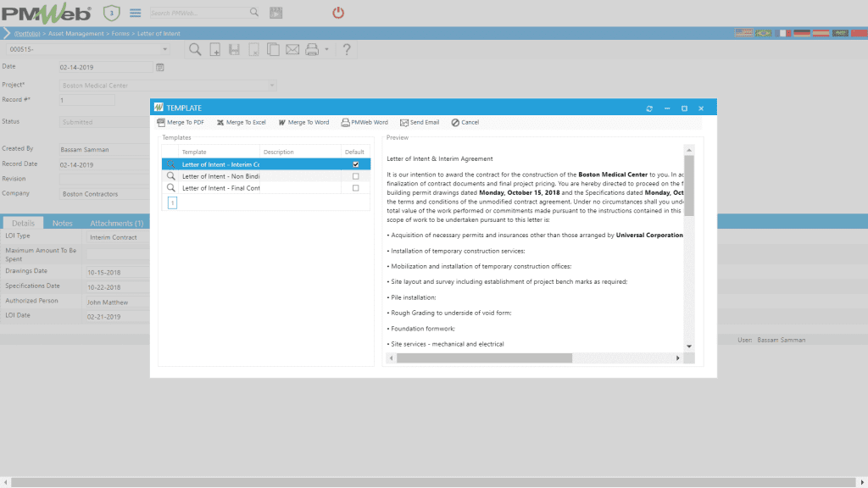Check default for Non Binding template
The image size is (868, 488).
pyautogui.click(x=355, y=176)
